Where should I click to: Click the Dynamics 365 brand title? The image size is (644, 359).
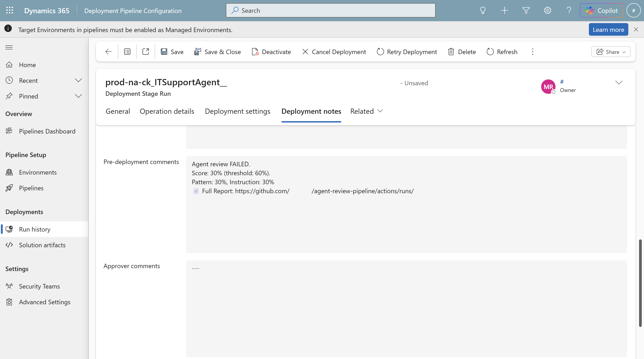click(47, 11)
